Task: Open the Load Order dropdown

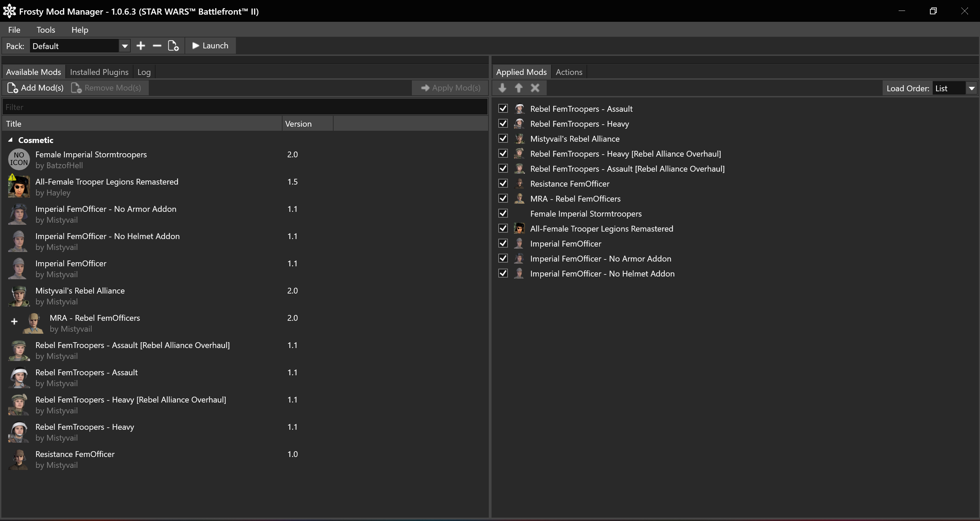Action: (x=971, y=89)
